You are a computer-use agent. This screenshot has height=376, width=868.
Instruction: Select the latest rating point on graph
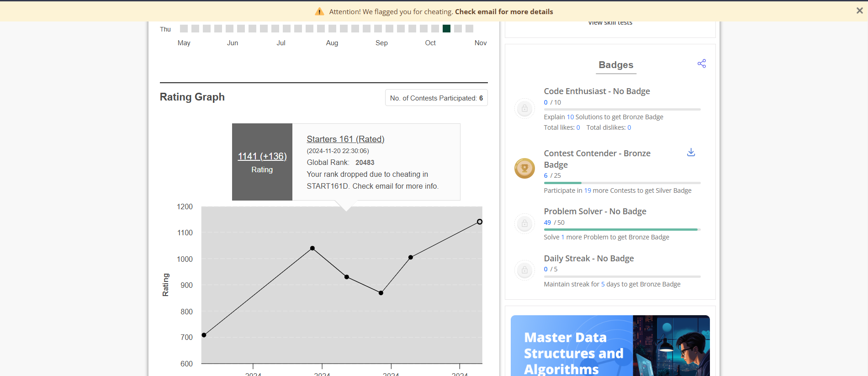coord(480,222)
